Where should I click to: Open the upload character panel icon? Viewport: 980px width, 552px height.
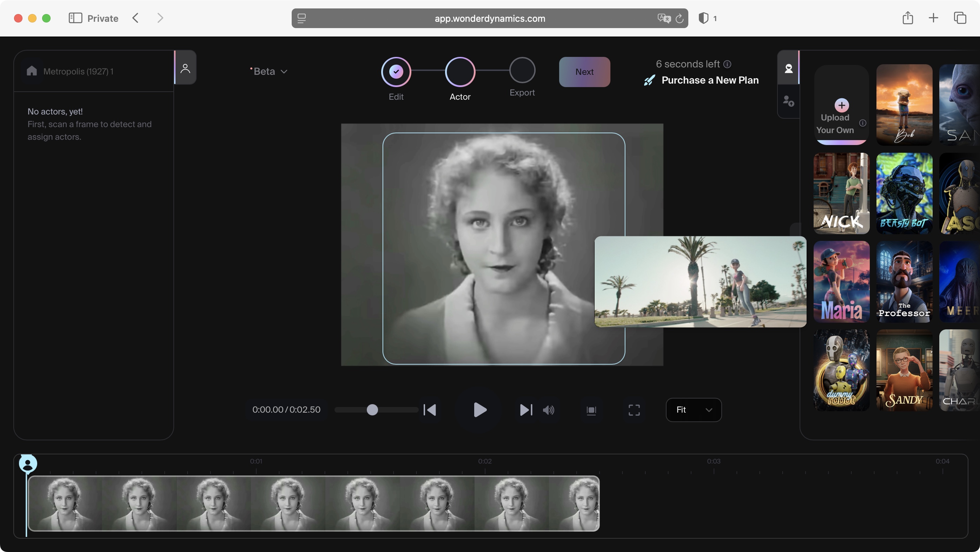point(789,101)
